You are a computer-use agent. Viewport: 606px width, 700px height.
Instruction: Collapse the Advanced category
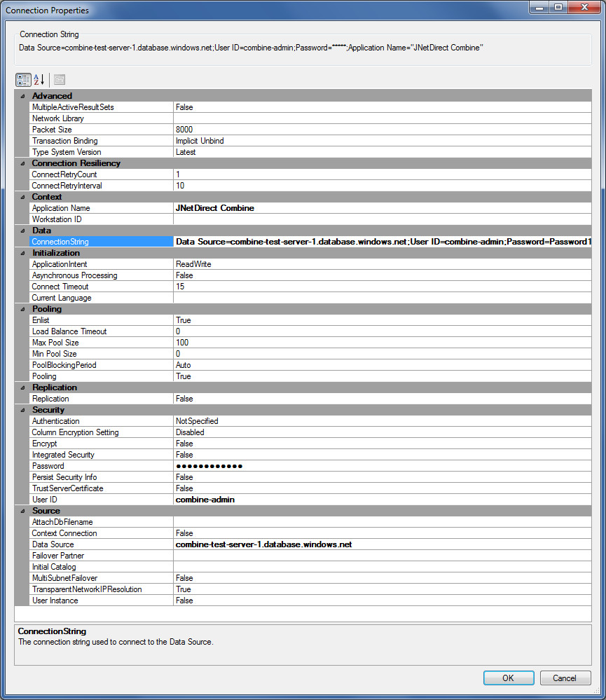coord(22,96)
